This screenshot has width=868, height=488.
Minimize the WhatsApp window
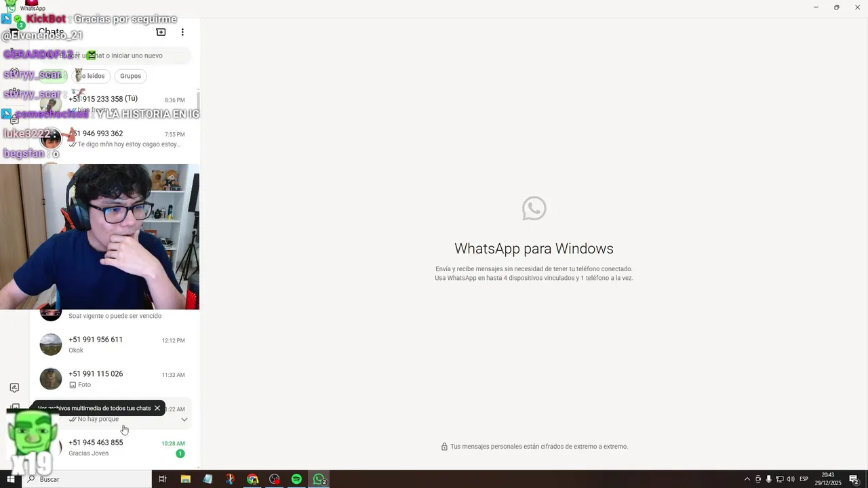pos(815,7)
